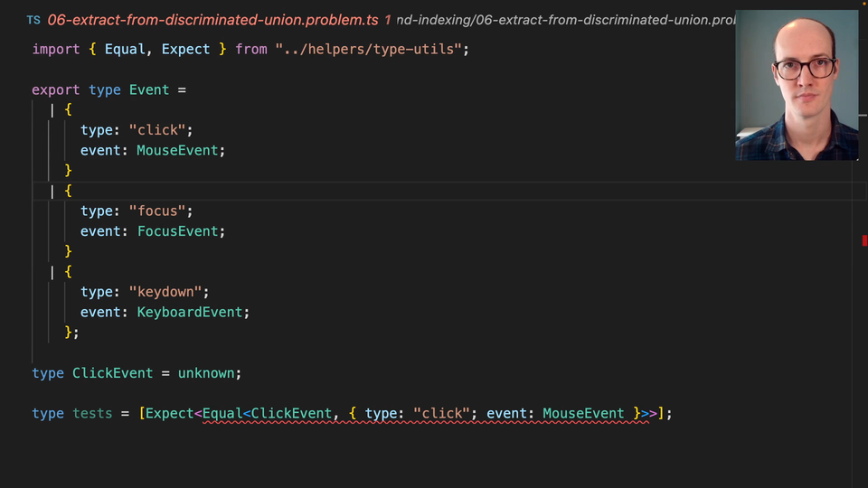Viewport: 868px width, 488px height.
Task: Place cursor on the "focus" string literal
Action: [x=161, y=211]
